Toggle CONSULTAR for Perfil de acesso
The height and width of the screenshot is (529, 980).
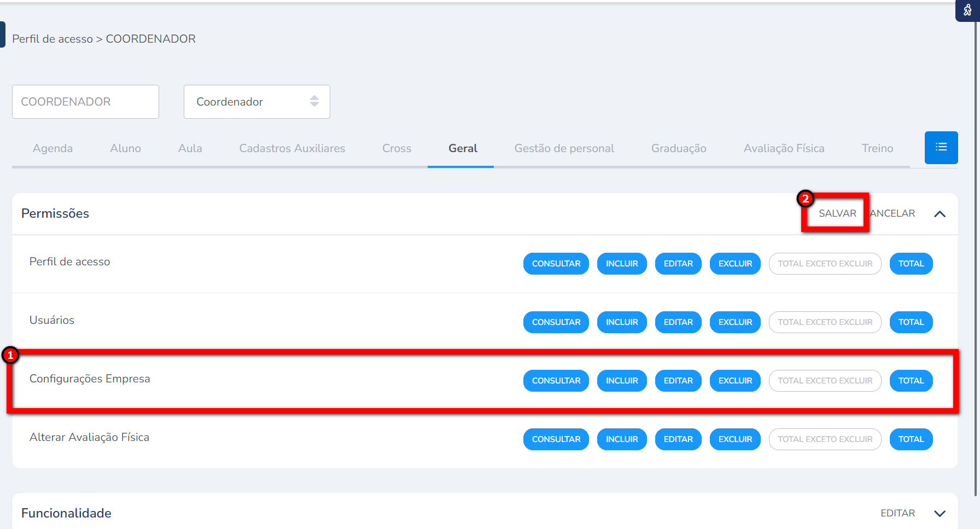(556, 264)
